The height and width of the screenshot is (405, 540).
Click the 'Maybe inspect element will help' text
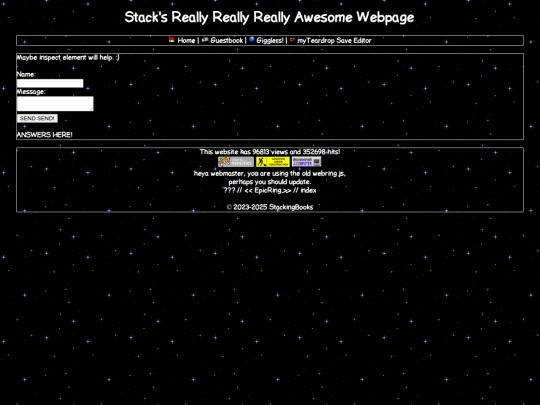click(68, 58)
